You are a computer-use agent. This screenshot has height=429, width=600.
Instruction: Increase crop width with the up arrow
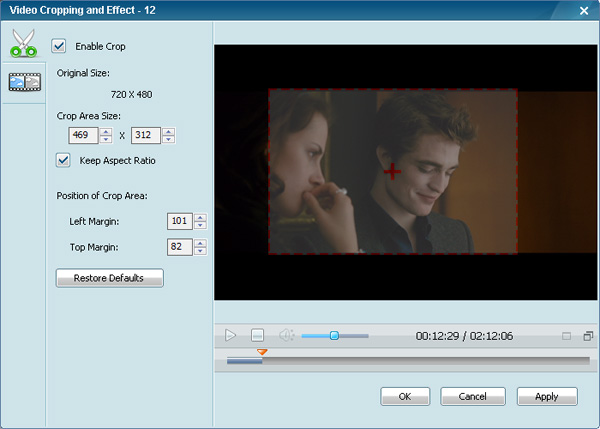106,132
